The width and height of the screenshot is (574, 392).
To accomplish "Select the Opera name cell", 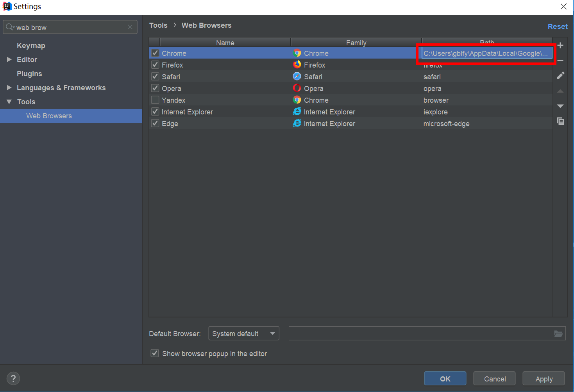I will tap(225, 88).
